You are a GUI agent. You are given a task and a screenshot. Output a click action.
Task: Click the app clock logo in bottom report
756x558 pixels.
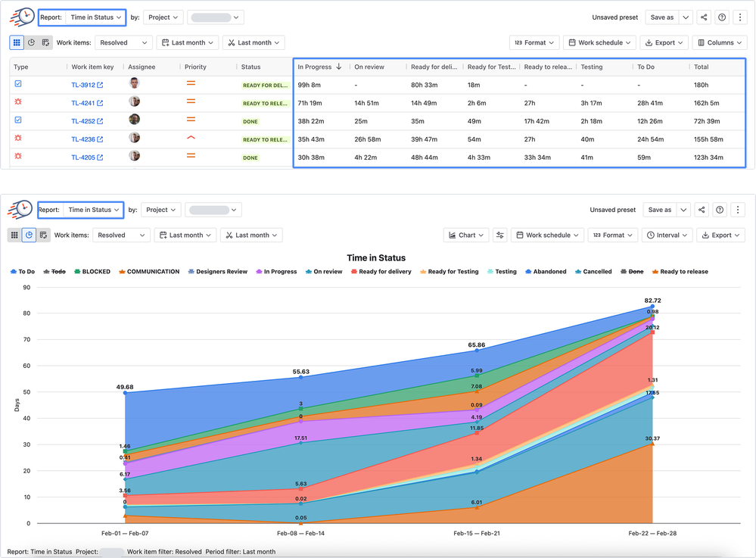[20, 210]
